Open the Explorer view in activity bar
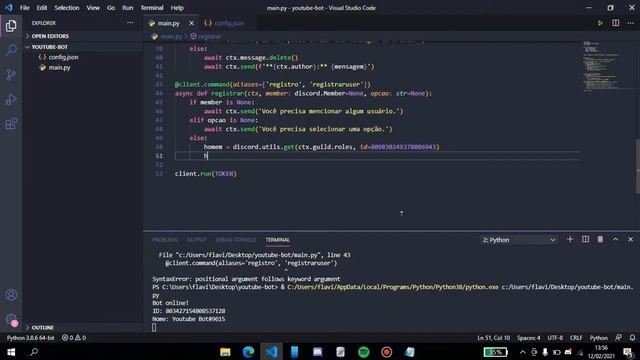 [11, 26]
